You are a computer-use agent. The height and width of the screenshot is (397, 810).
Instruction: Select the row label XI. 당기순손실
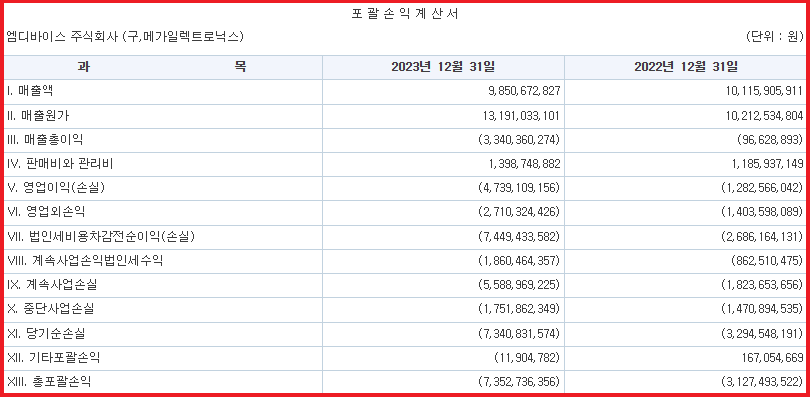tap(45, 334)
